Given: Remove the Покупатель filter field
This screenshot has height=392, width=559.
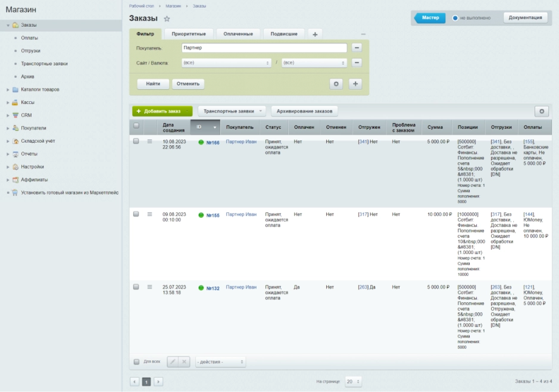Looking at the screenshot, I should tap(357, 48).
